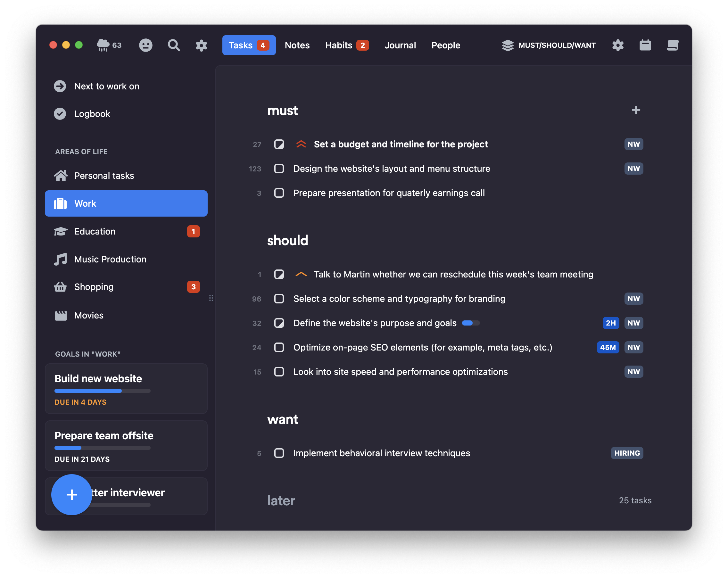Tick the Prepare presentation for earnings call checkbox
Screen dimensions: 728x578
[279, 193]
